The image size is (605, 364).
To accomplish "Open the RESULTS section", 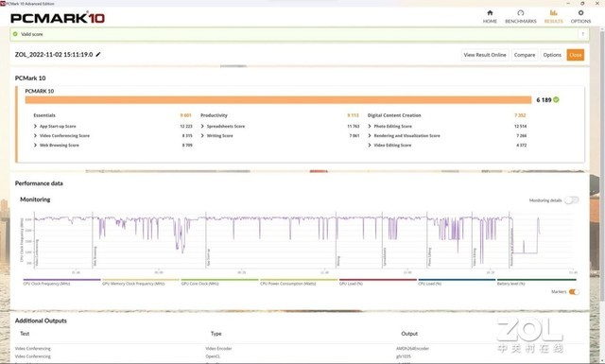I will [553, 17].
